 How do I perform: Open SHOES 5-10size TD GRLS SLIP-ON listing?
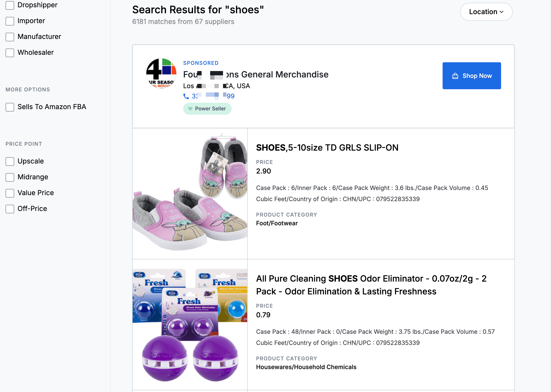click(x=327, y=148)
